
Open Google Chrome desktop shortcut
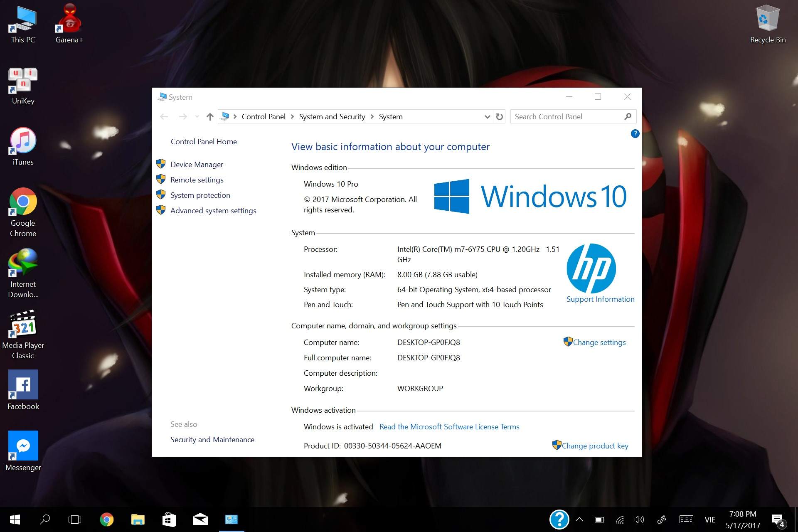tap(23, 212)
